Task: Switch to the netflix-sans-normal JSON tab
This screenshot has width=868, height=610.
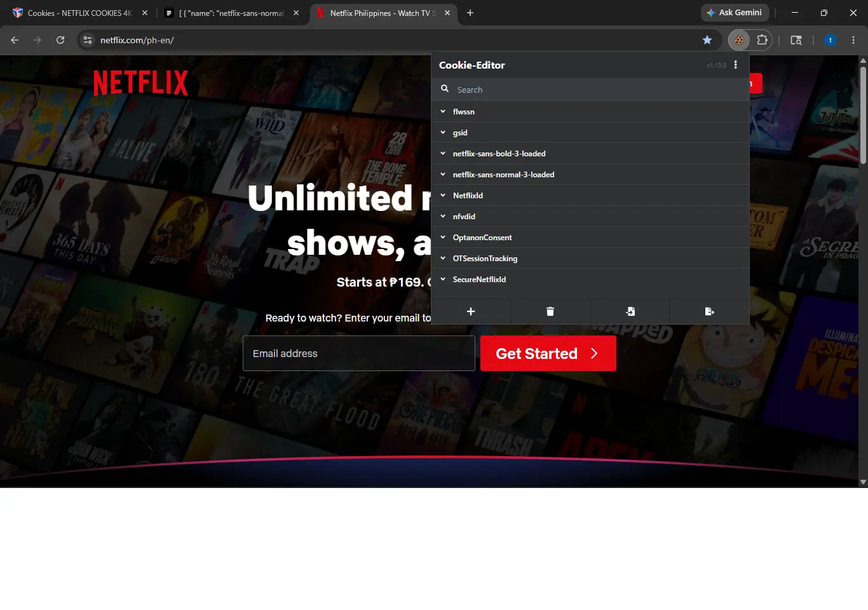Action: point(231,13)
